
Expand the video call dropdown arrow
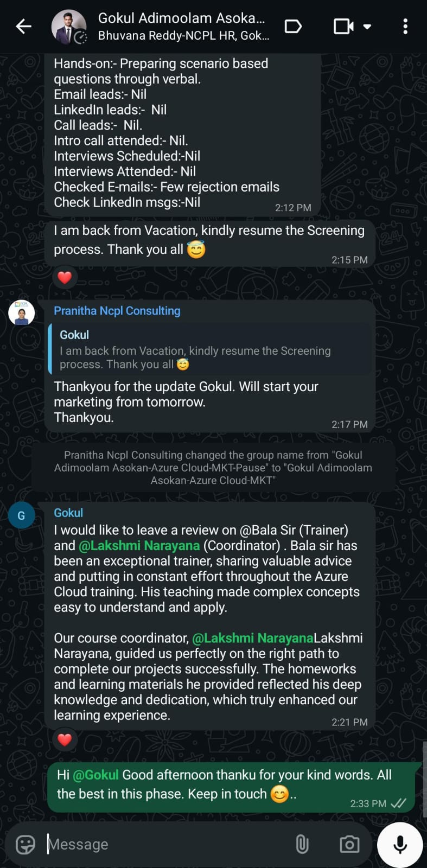[368, 27]
